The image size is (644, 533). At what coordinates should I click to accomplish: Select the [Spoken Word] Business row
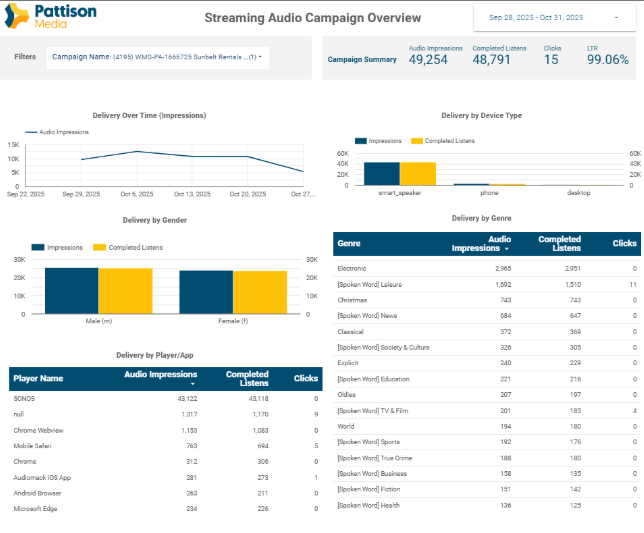[x=487, y=473]
